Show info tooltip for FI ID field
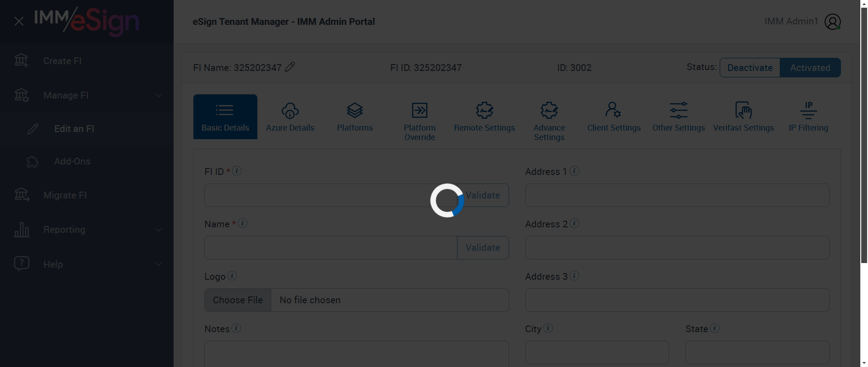 click(237, 171)
